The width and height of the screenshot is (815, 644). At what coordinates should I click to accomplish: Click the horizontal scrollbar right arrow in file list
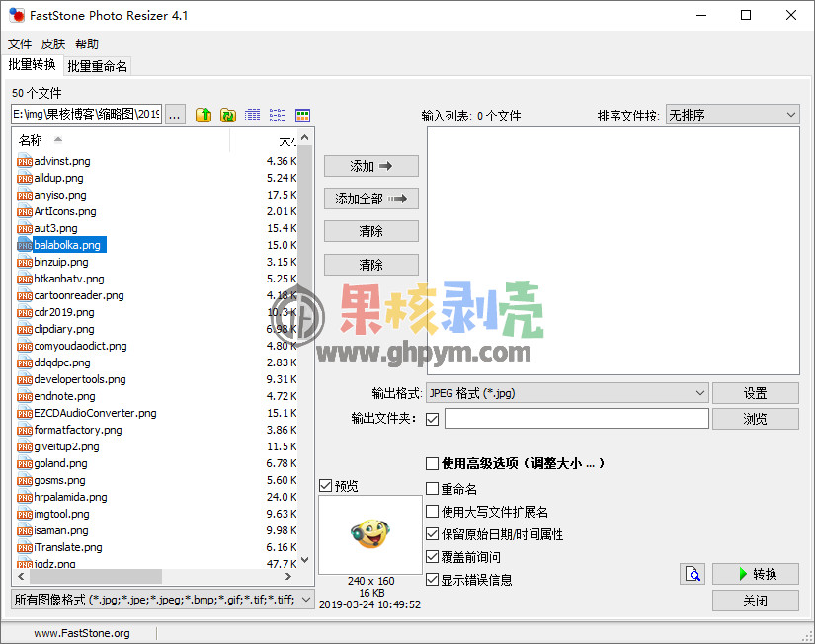click(x=288, y=577)
